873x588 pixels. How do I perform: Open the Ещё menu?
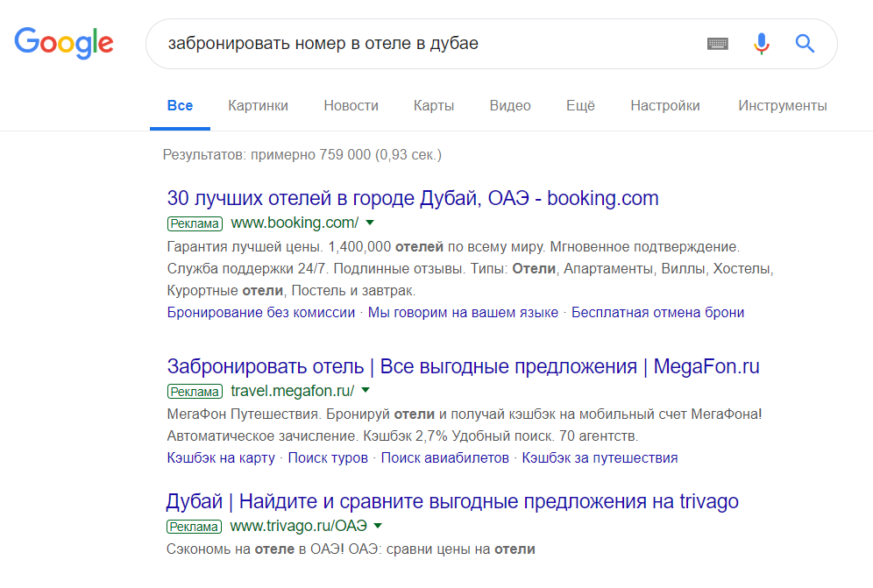click(580, 106)
